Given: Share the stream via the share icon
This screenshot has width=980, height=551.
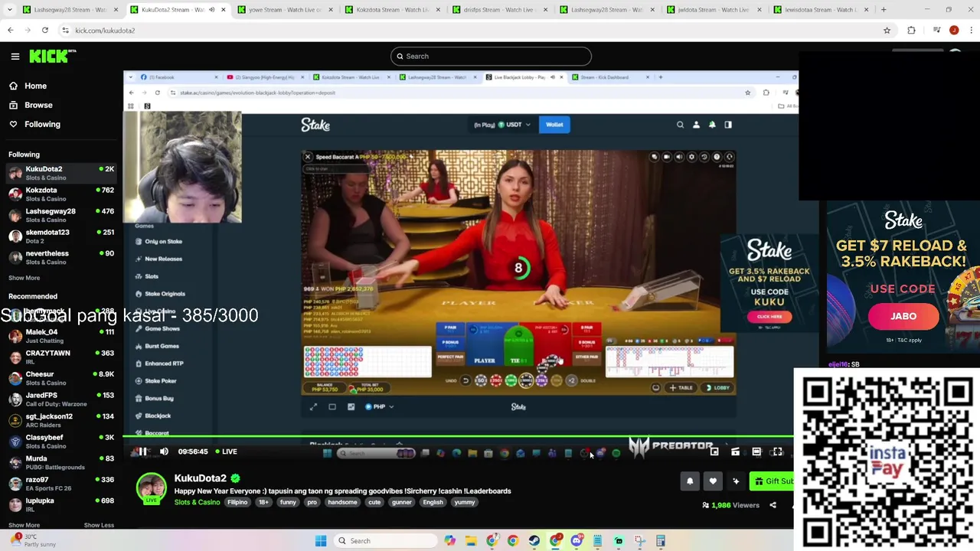Looking at the screenshot, I should (x=773, y=505).
